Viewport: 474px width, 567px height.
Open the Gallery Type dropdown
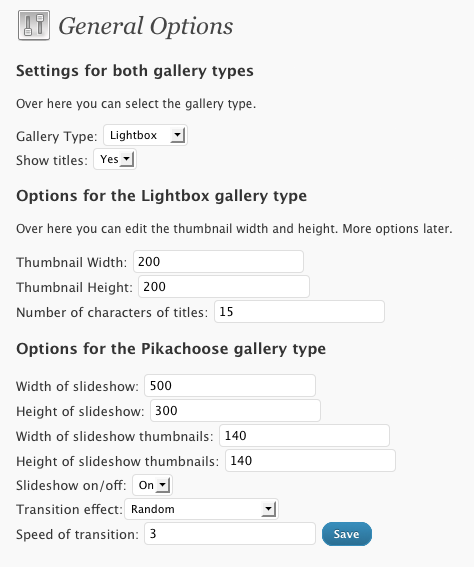(x=145, y=135)
